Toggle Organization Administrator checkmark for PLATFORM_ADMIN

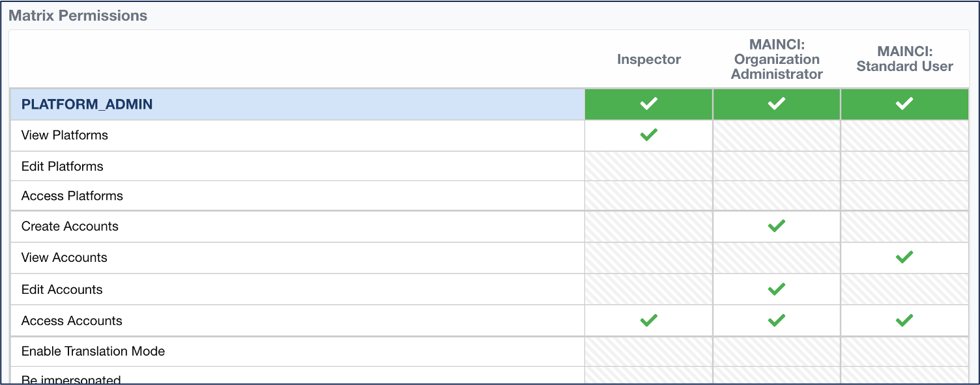click(776, 104)
